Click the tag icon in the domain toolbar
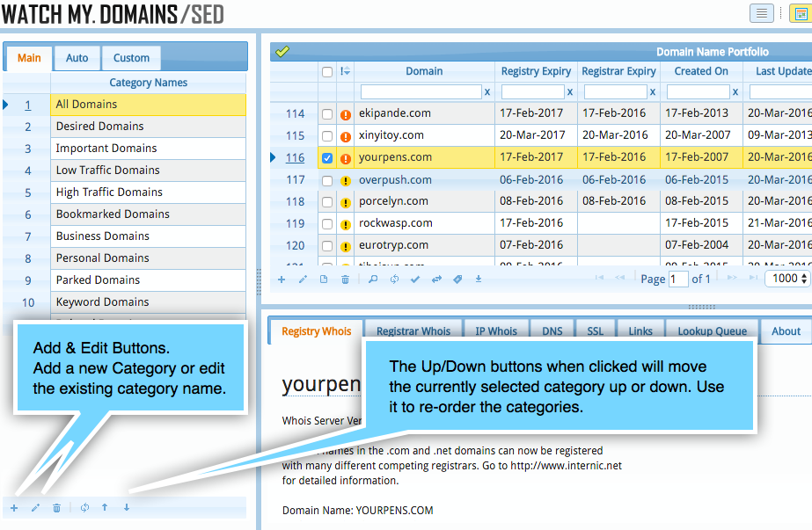This screenshot has height=530, width=812. pos(457,280)
